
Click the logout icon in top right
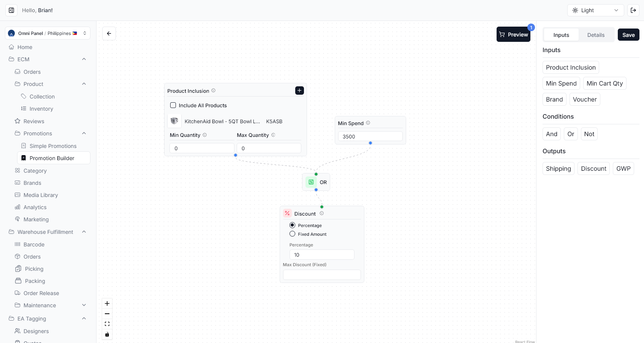coord(633,10)
